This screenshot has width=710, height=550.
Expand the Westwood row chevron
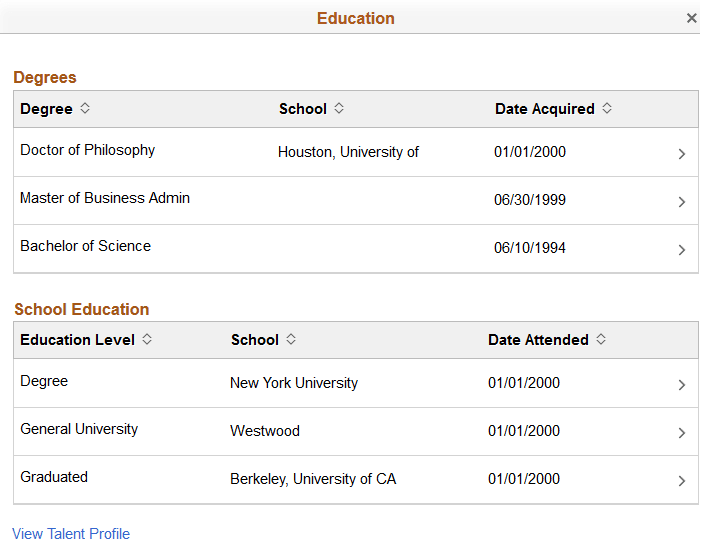coord(682,433)
